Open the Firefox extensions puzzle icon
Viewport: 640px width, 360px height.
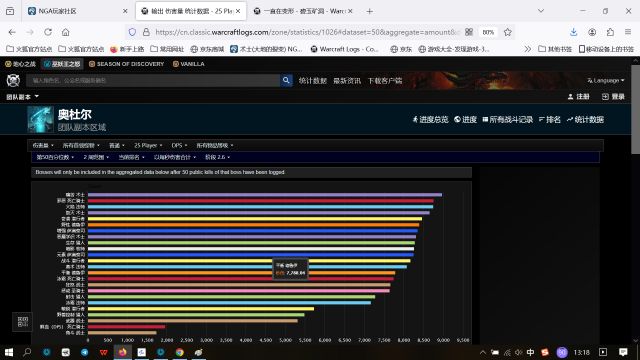pos(610,32)
